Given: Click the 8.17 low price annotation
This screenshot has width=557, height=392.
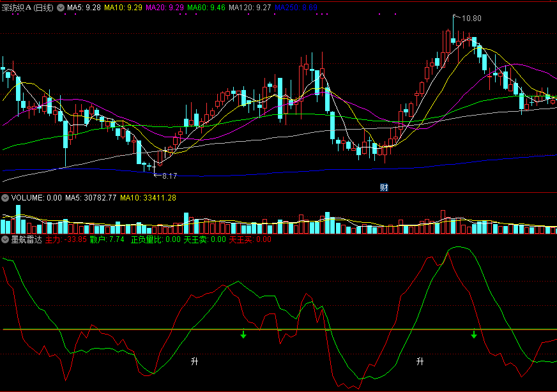Looking at the screenshot, I should [169, 176].
